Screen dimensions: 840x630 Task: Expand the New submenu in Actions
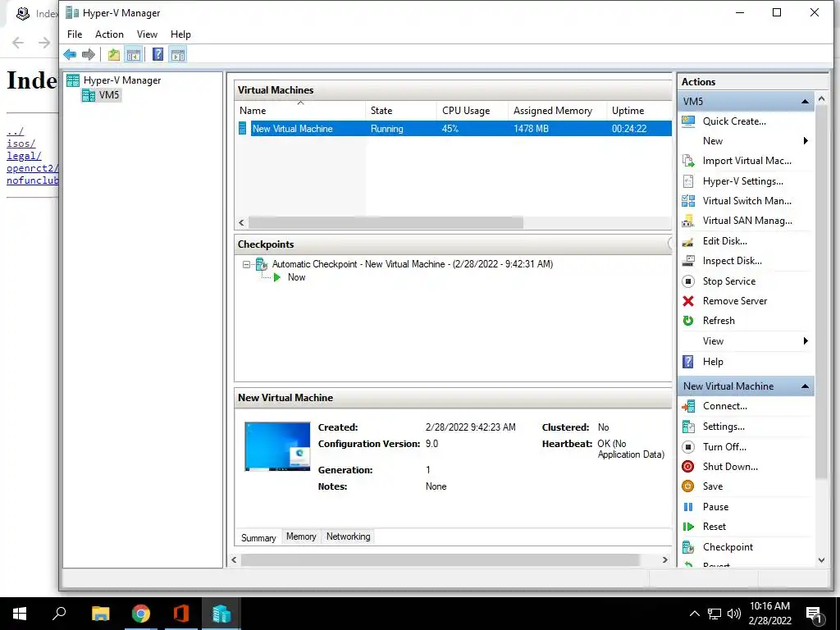[x=746, y=141]
